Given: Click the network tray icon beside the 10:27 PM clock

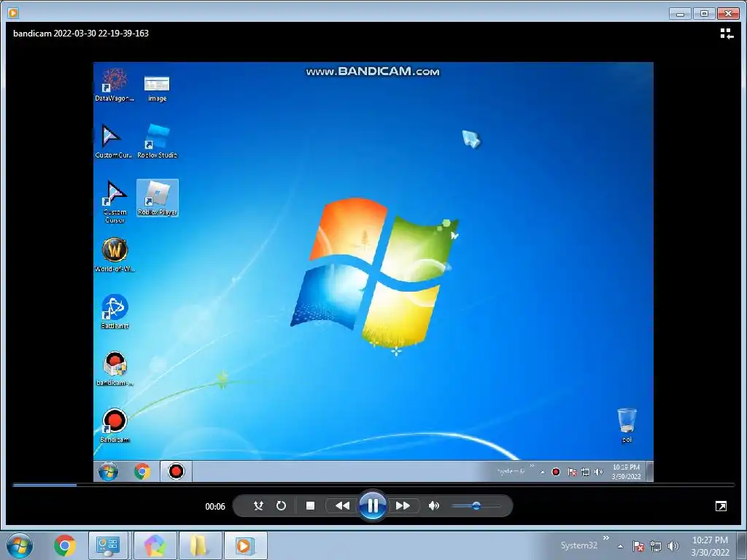Looking at the screenshot, I should (656, 546).
